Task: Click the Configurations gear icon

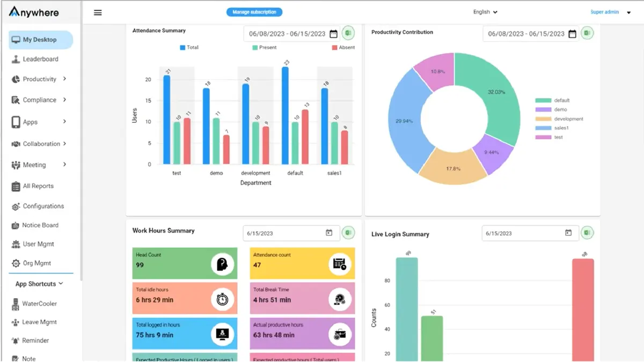Action: click(16, 206)
